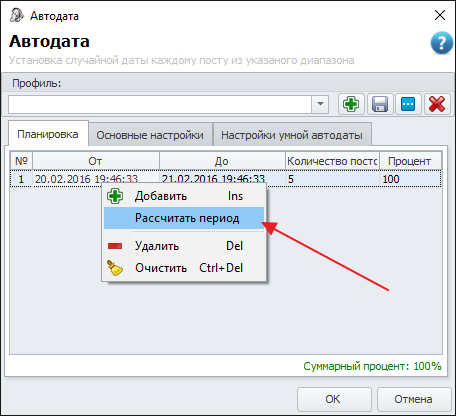Screen dimensions: 456x416
Task: Click the Отмена button
Action: pos(414,399)
